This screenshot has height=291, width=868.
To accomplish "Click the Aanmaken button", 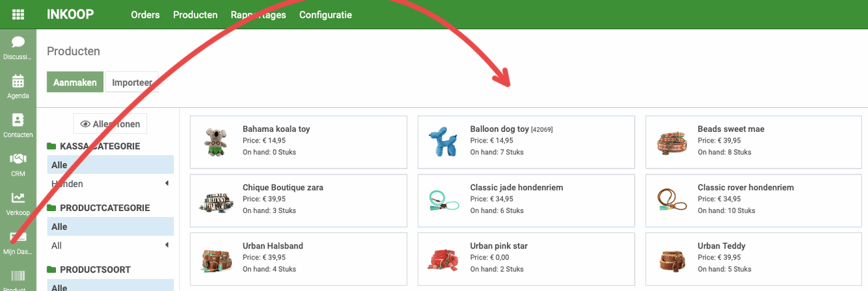I will (x=75, y=83).
